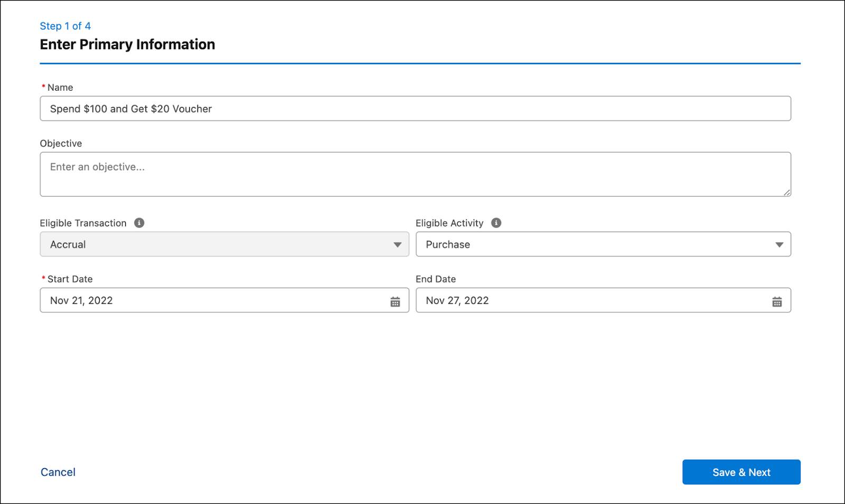Image resolution: width=845 pixels, height=504 pixels.
Task: Select the Start Date input field
Action: point(211,300)
